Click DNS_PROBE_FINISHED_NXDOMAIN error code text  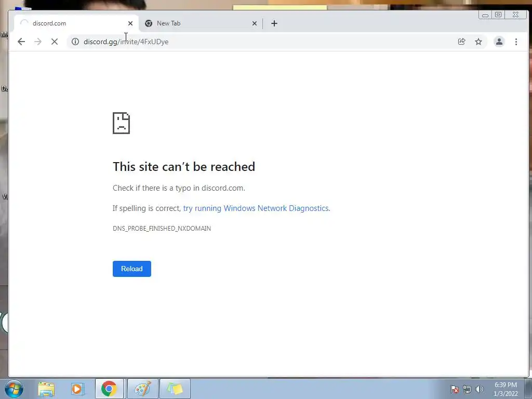pyautogui.click(x=162, y=229)
